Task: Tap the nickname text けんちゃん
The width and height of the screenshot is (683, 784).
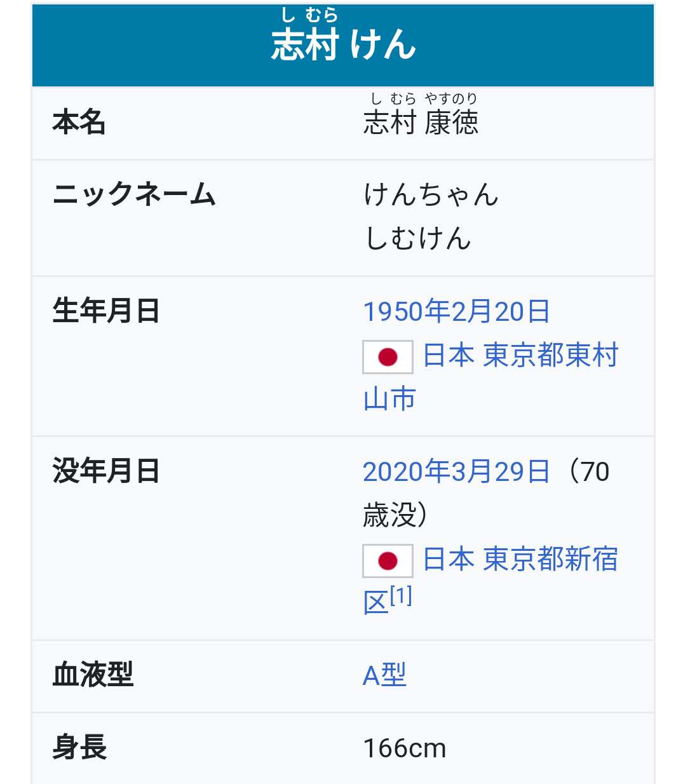Action: tap(431, 194)
